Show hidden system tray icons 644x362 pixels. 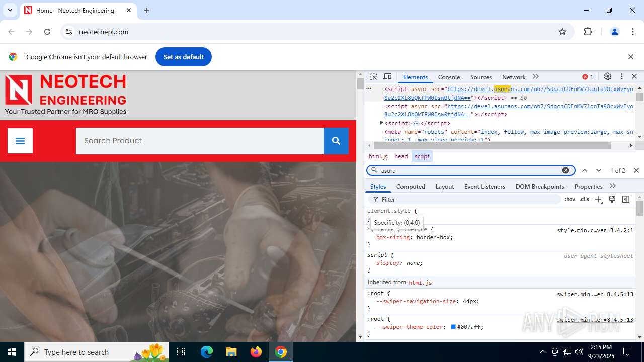click(x=542, y=352)
